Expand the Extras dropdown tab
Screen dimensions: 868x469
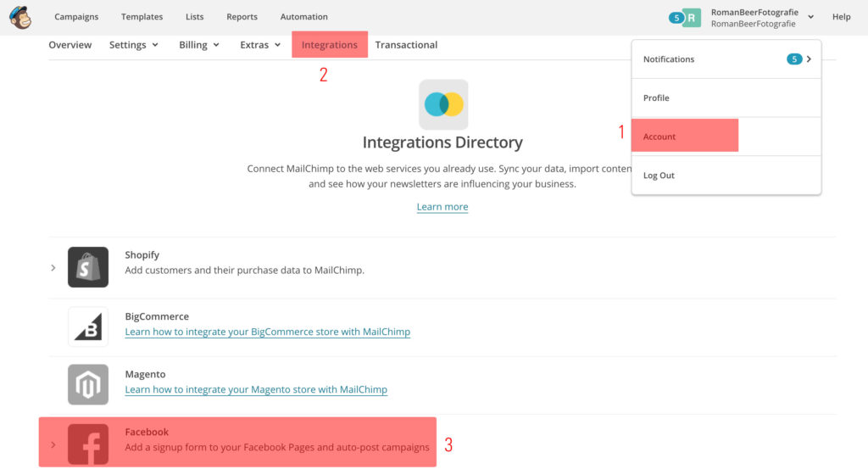pyautogui.click(x=260, y=45)
